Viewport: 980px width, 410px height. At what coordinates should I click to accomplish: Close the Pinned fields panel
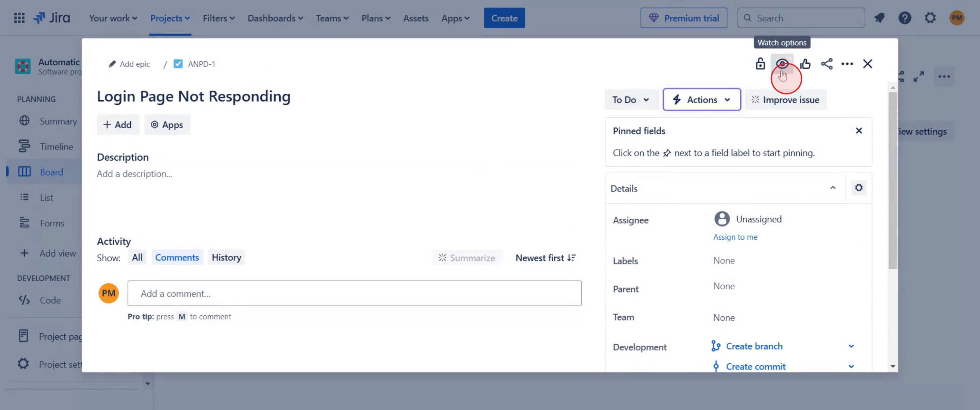858,131
